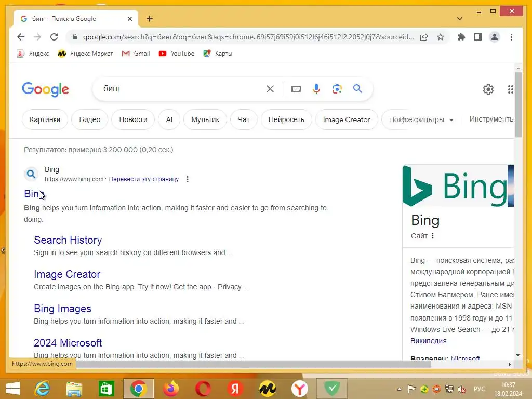The height and width of the screenshot is (399, 532).
Task: Launch Internet Explorer from taskbar
Action: pos(43,389)
